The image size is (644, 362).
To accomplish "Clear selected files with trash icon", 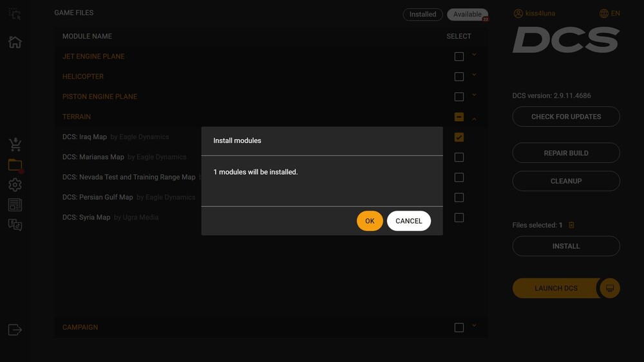I will click(x=571, y=225).
